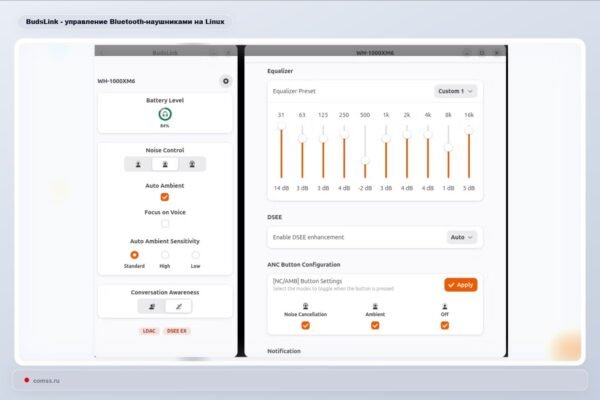Click the Apply button
The width and height of the screenshot is (600, 400).
(461, 285)
